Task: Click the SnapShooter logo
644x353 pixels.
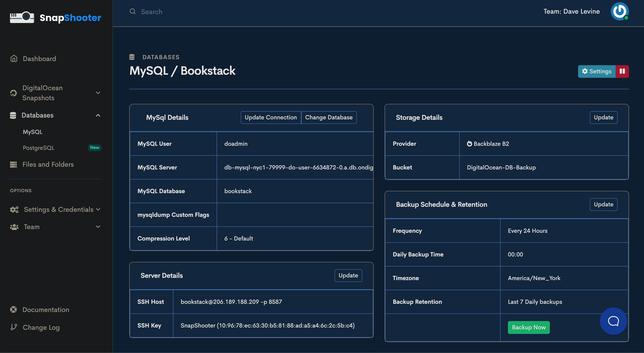Action: (x=56, y=18)
